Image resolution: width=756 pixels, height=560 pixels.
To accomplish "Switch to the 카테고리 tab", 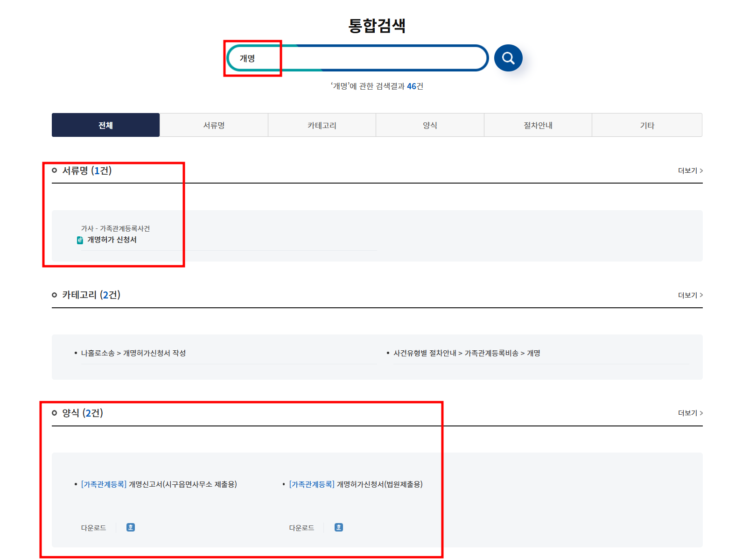I will 322,125.
